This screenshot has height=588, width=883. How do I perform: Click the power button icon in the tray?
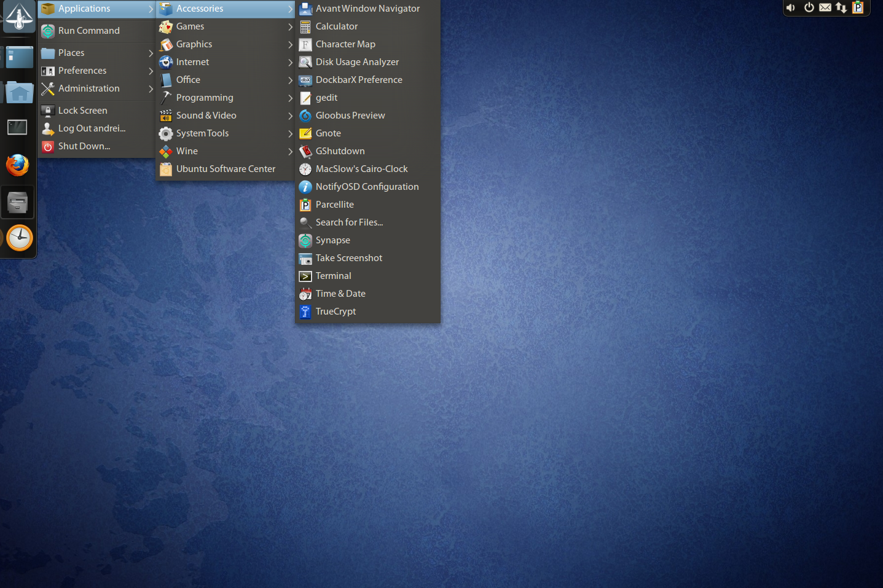click(808, 8)
